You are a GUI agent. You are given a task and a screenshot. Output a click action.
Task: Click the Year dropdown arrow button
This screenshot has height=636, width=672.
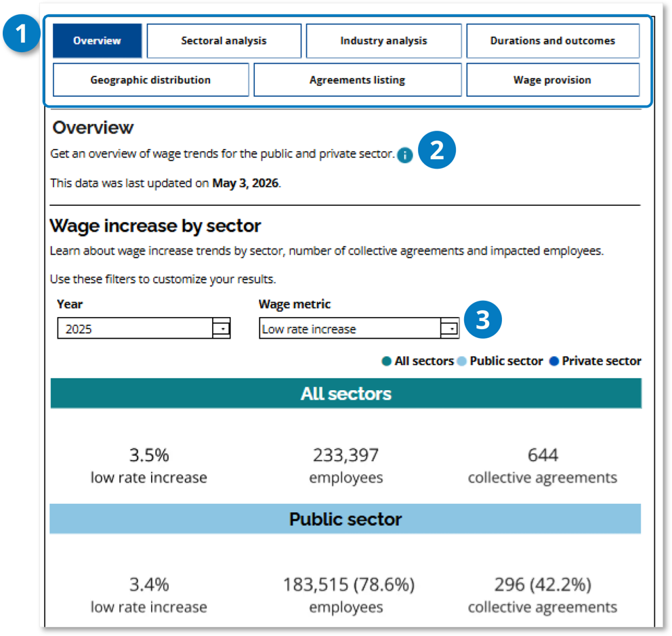point(222,328)
